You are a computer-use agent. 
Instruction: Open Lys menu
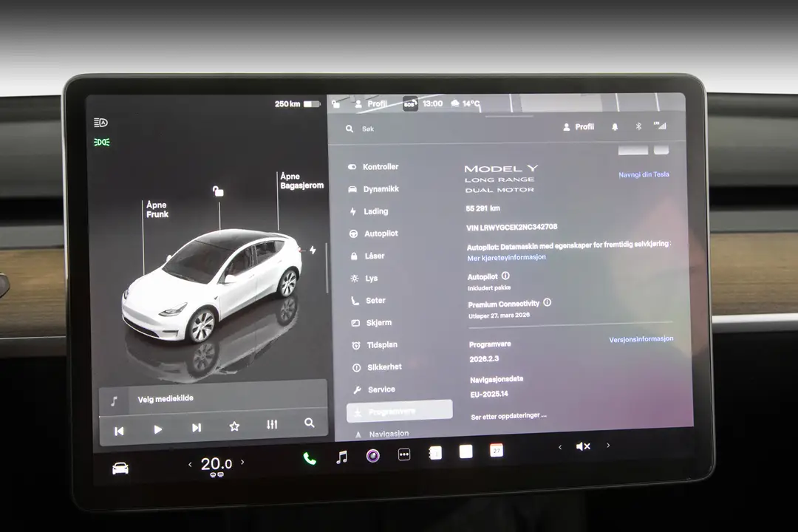(x=365, y=279)
